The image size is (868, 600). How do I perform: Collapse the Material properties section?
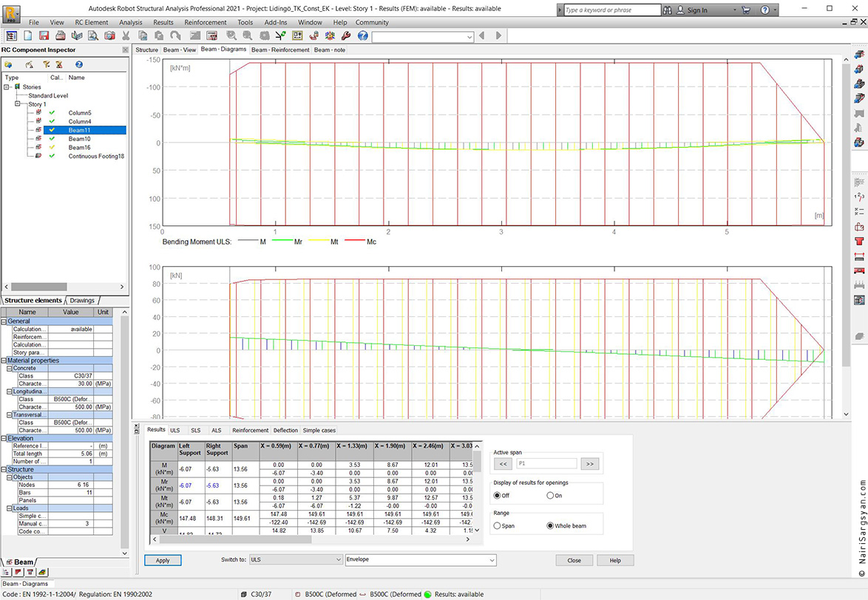[4, 361]
